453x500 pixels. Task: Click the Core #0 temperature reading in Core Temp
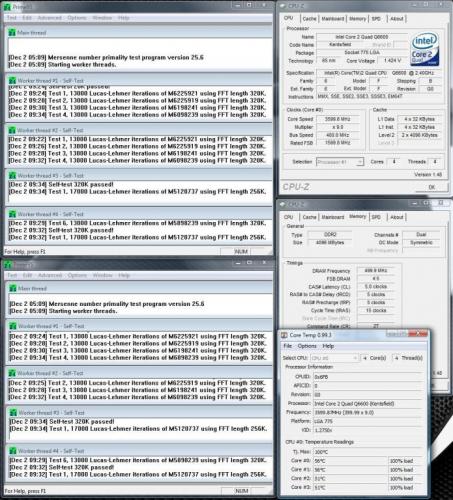(350, 461)
